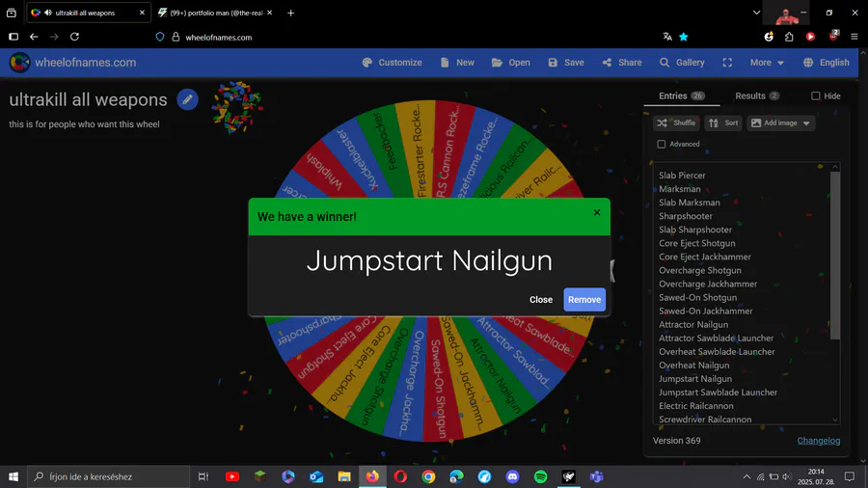Image resolution: width=868 pixels, height=488 pixels.
Task: Close the winner dialog with the X
Action: [x=597, y=212]
